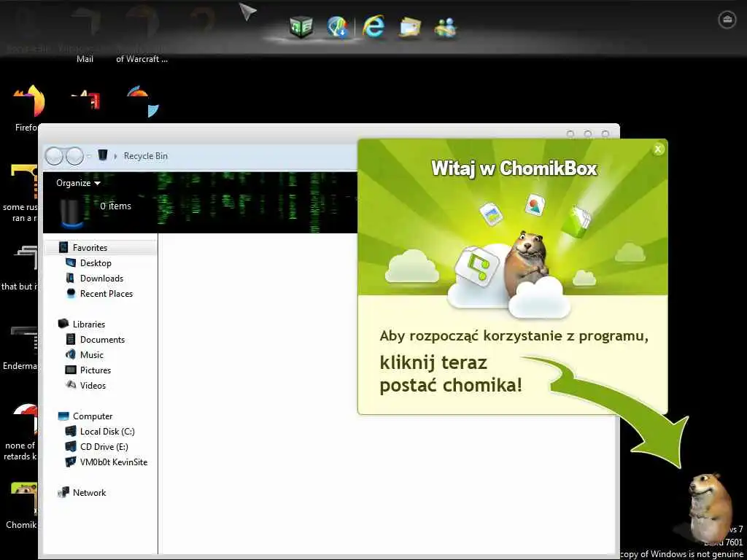The height and width of the screenshot is (560, 747).
Task: Select the orange and blue desktop icon
Action: (x=142, y=101)
